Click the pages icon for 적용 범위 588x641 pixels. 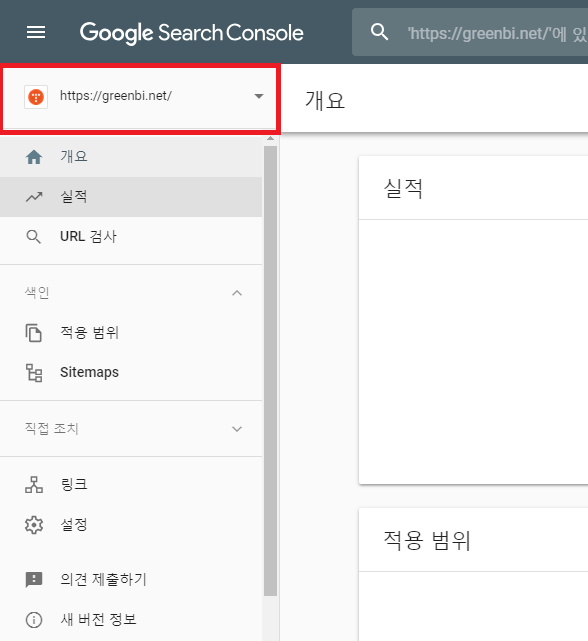[34, 333]
